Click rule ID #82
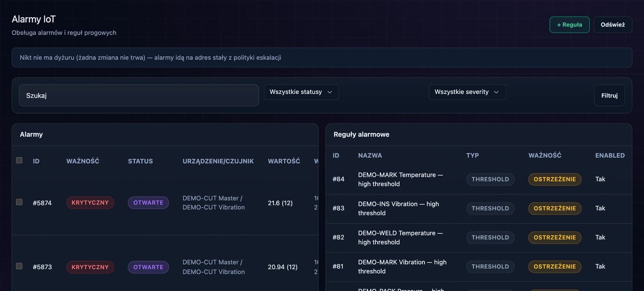 339,237
